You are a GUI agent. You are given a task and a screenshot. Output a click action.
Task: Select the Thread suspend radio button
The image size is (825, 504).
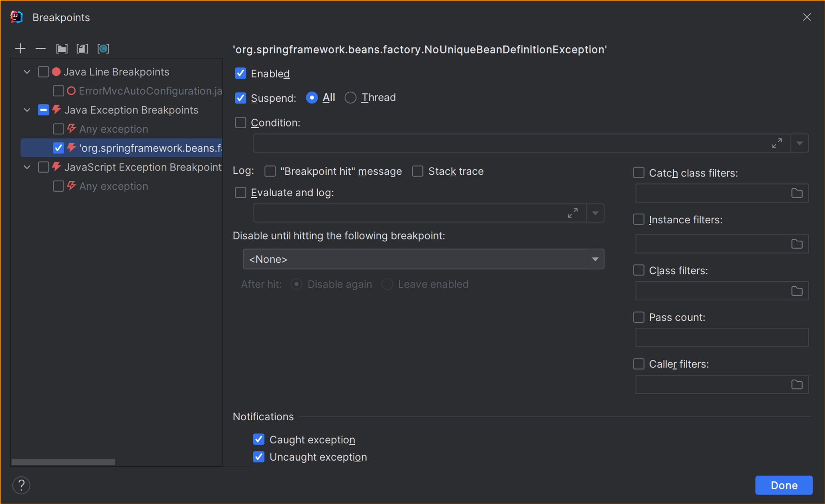351,98
